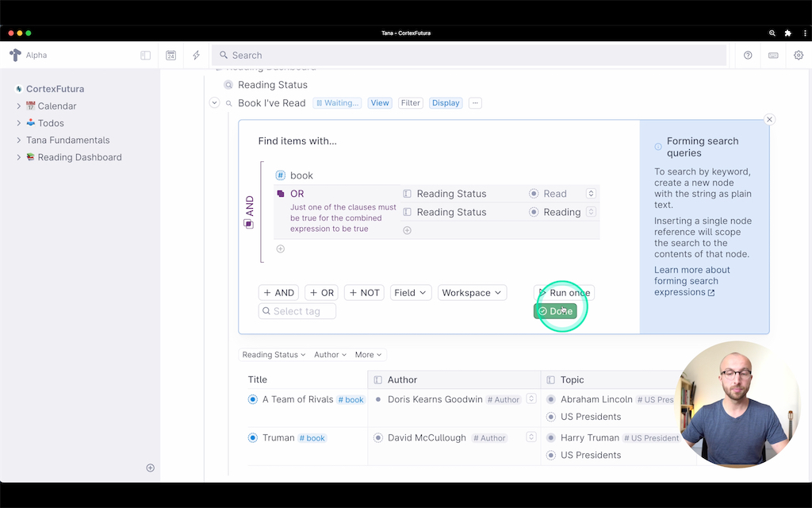Click the Harry Truman topic bullet
Image resolution: width=812 pixels, height=508 pixels.
click(x=551, y=437)
